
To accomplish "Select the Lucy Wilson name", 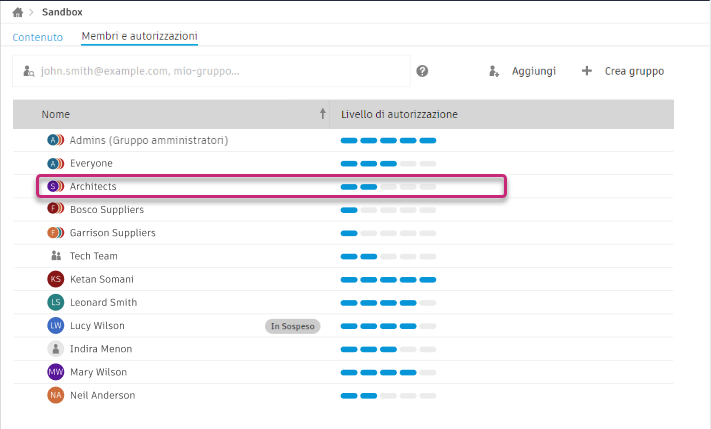I will [x=97, y=326].
